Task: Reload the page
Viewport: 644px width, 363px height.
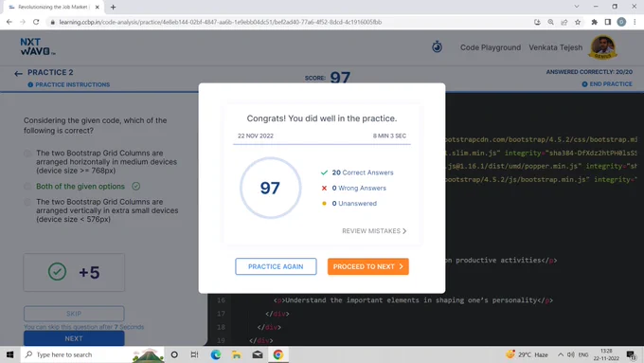Action: pos(36,22)
